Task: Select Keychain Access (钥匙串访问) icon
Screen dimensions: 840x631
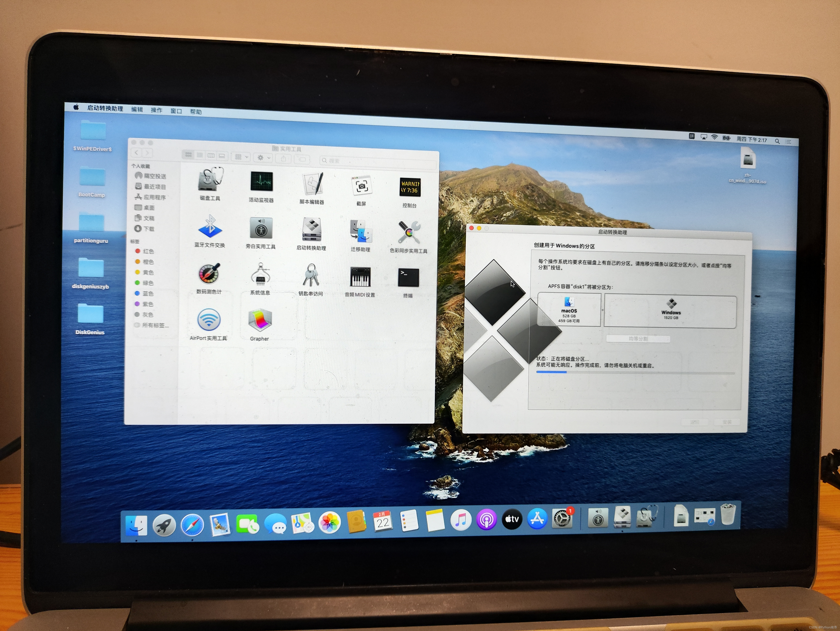Action: point(311,275)
